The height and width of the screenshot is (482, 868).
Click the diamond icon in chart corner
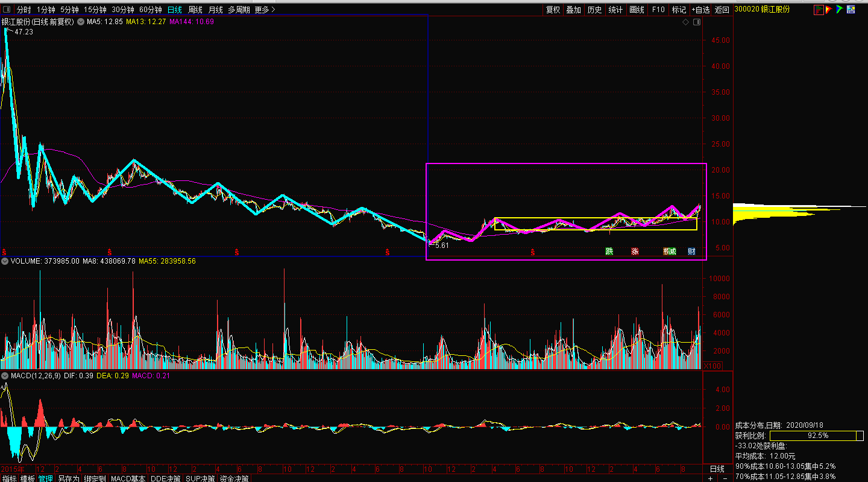coord(685,22)
